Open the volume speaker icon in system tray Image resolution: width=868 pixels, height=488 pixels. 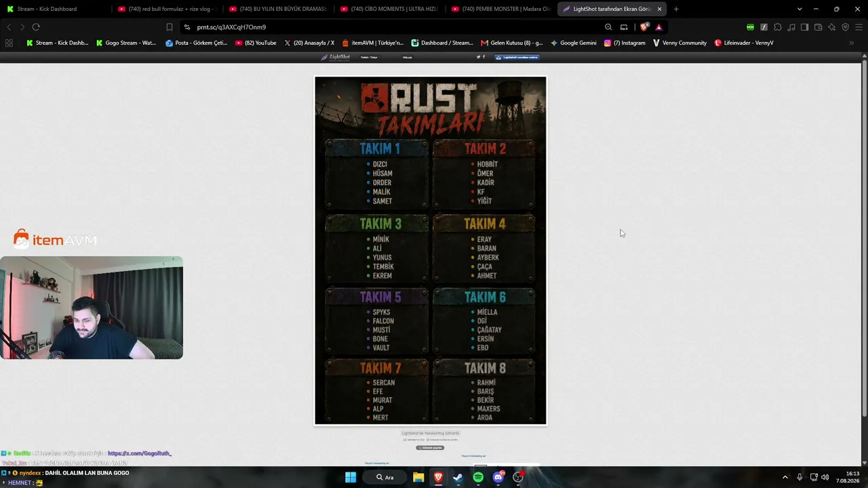(825, 477)
